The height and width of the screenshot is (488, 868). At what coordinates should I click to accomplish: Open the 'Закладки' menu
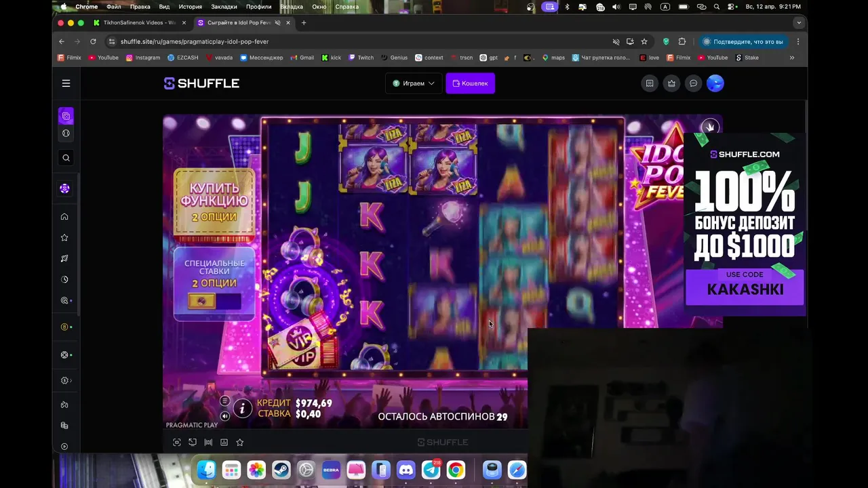click(x=224, y=7)
